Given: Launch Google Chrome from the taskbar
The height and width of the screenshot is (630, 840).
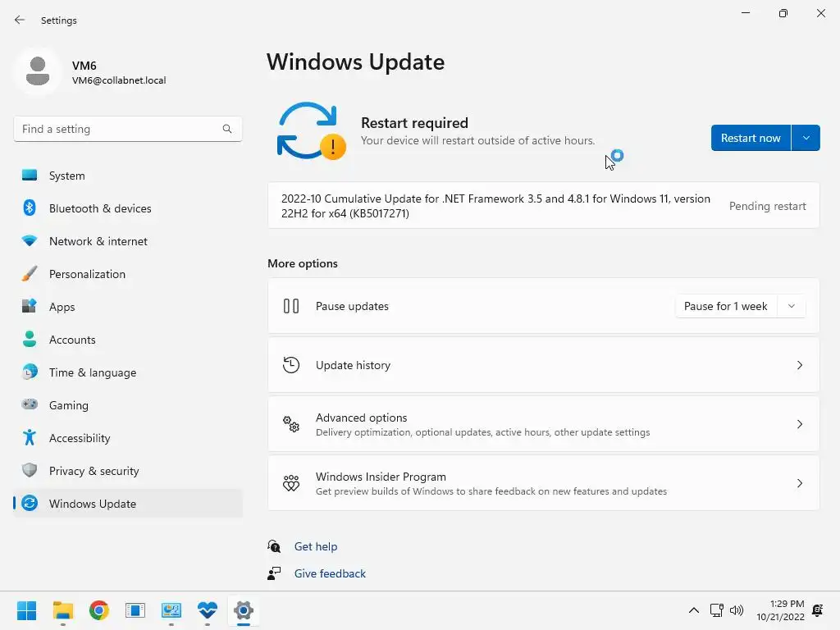Looking at the screenshot, I should tap(99, 610).
